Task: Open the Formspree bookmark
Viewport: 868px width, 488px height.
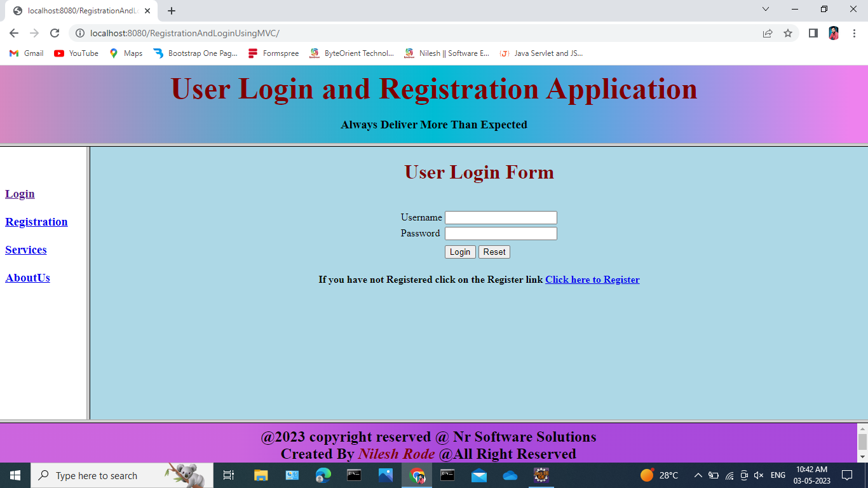Action: (273, 53)
